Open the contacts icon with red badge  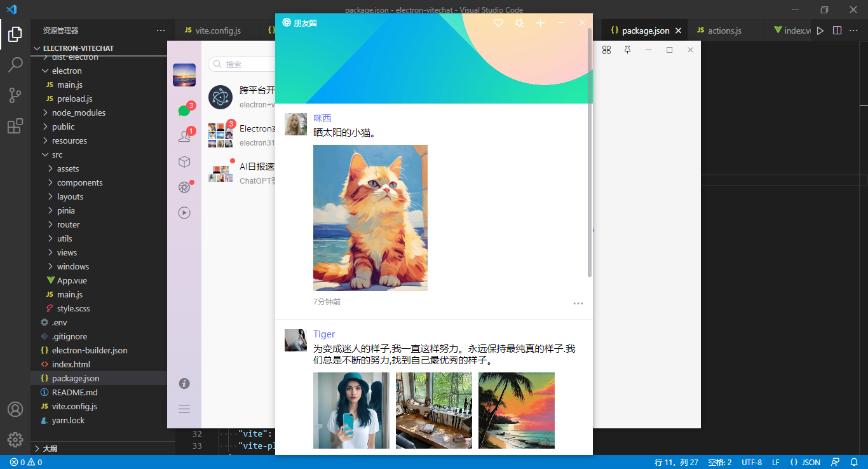(184, 135)
